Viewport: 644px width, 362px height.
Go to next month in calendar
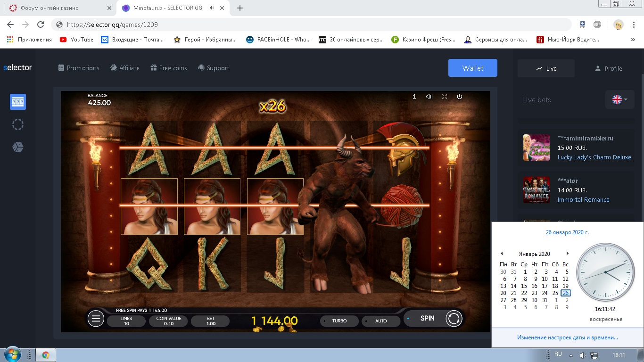[567, 254]
